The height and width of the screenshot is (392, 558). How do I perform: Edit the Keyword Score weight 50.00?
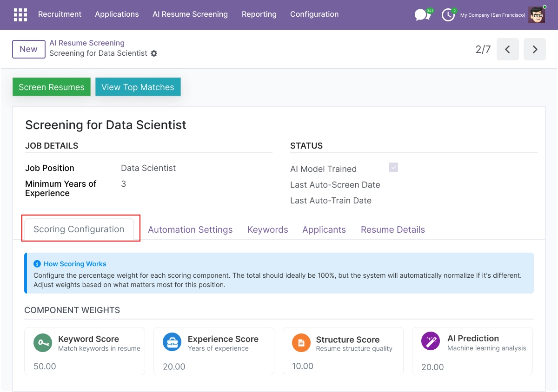45,366
